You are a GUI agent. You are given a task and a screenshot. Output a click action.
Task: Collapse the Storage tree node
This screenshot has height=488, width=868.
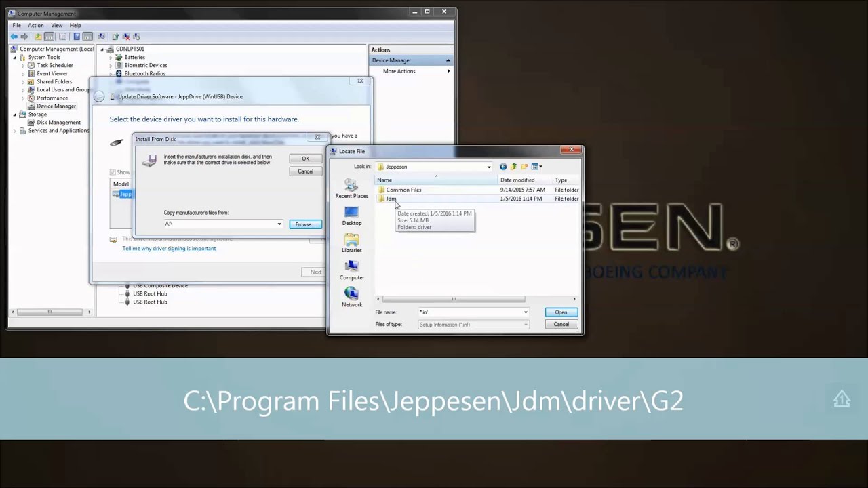pos(14,115)
